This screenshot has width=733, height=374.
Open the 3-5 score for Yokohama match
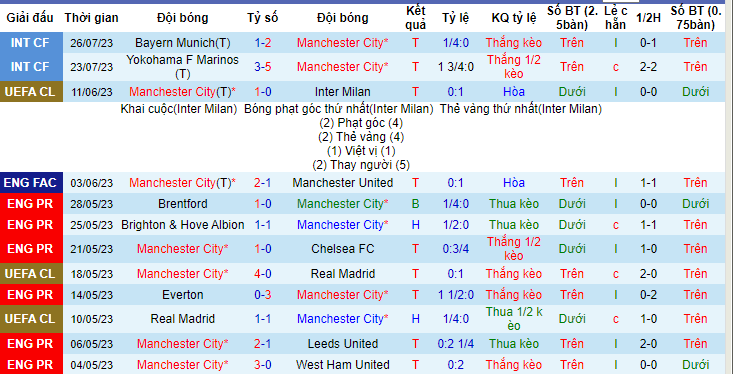(263, 67)
